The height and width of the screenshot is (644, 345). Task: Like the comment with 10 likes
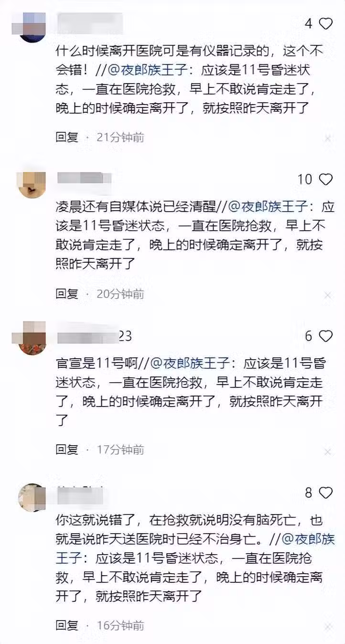tap(326, 180)
